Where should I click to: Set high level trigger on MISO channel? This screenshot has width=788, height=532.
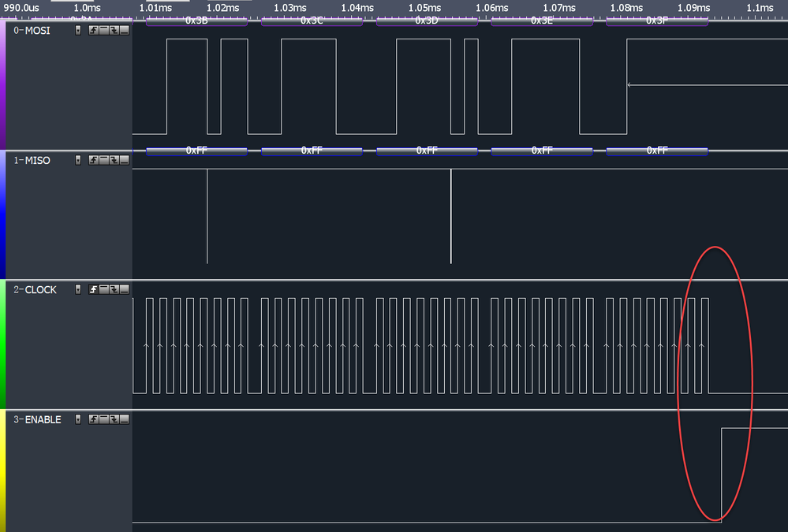[104, 160]
